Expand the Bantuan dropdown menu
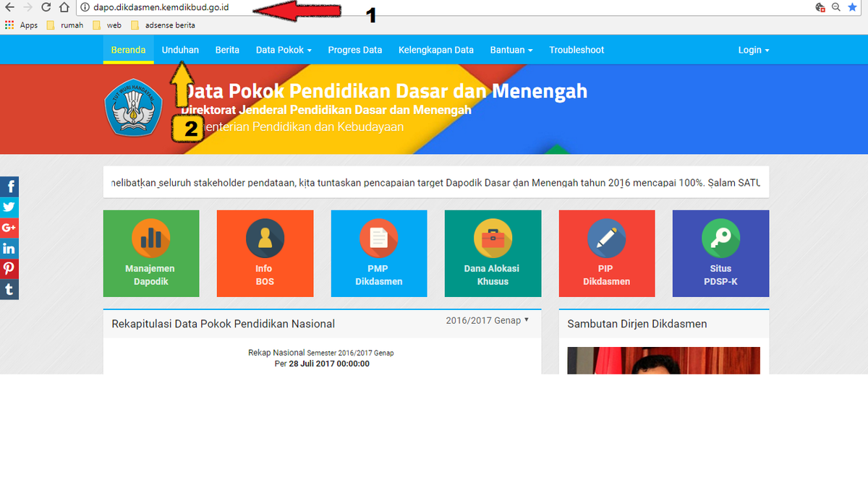 pos(511,50)
